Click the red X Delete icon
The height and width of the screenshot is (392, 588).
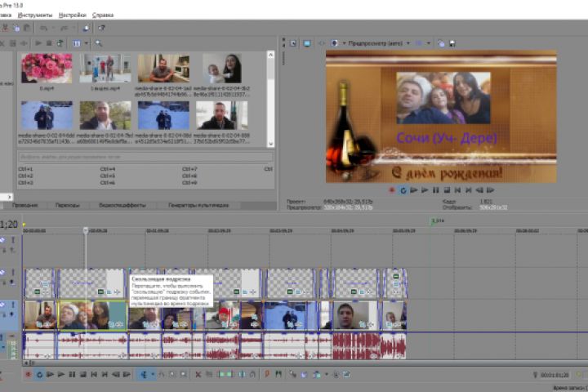198,374
